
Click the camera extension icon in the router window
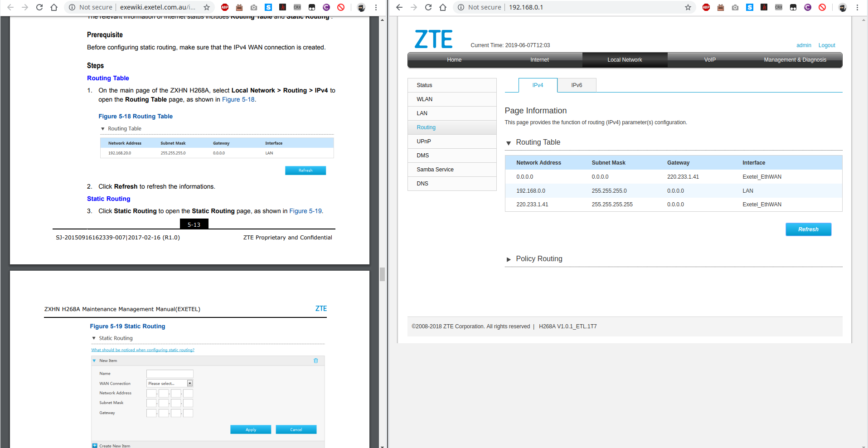pyautogui.click(x=735, y=7)
